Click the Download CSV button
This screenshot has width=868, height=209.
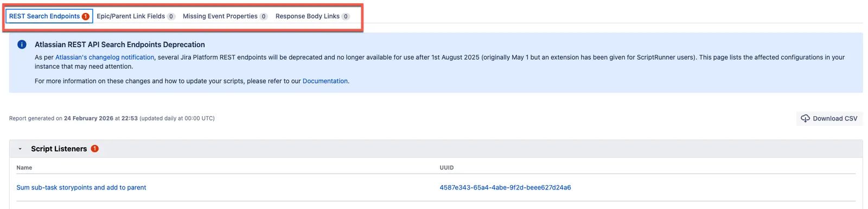click(829, 118)
